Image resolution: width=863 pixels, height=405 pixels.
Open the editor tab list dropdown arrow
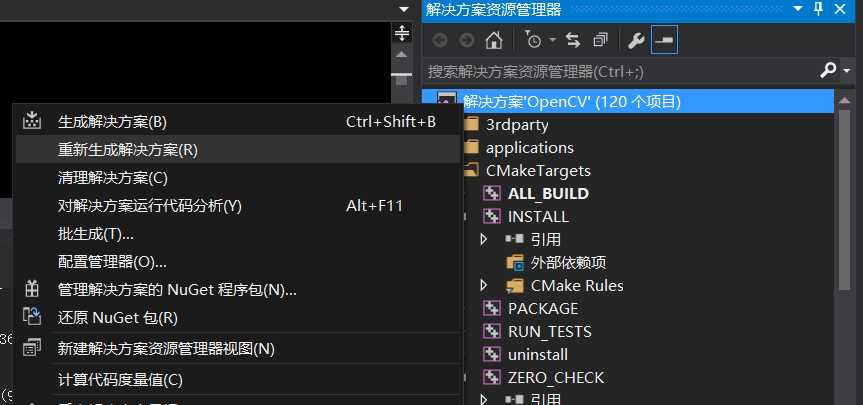(405, 9)
